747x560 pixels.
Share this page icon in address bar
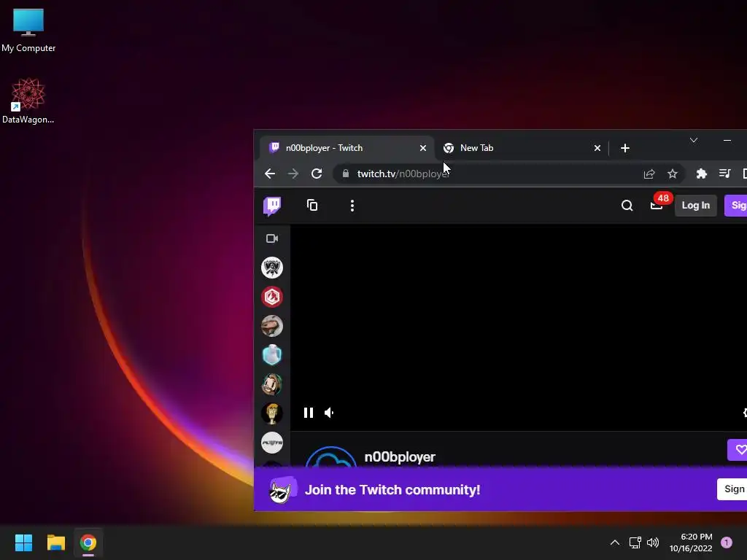point(649,174)
